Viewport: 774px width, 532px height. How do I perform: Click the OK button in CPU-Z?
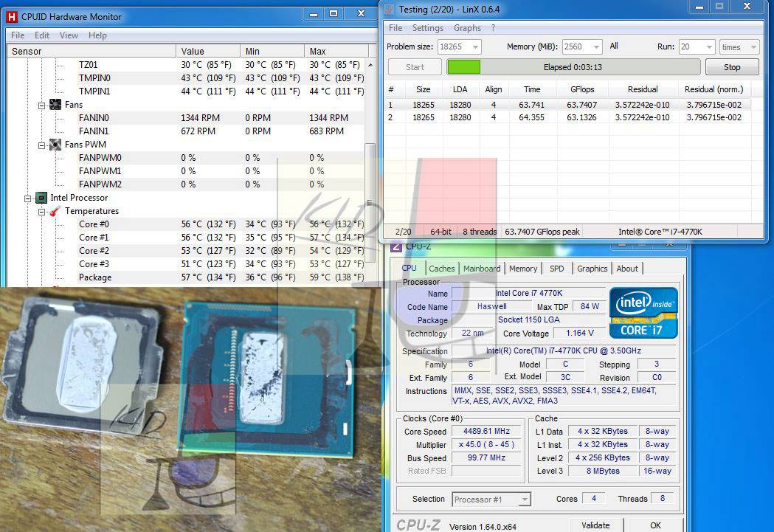tap(655, 525)
